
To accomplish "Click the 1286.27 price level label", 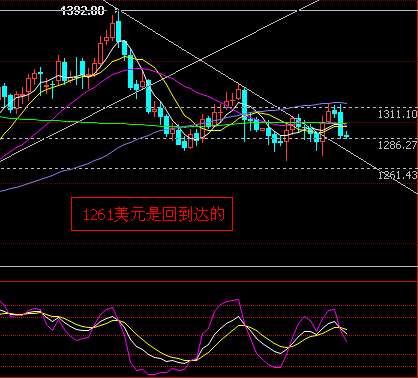I will click(x=397, y=145).
